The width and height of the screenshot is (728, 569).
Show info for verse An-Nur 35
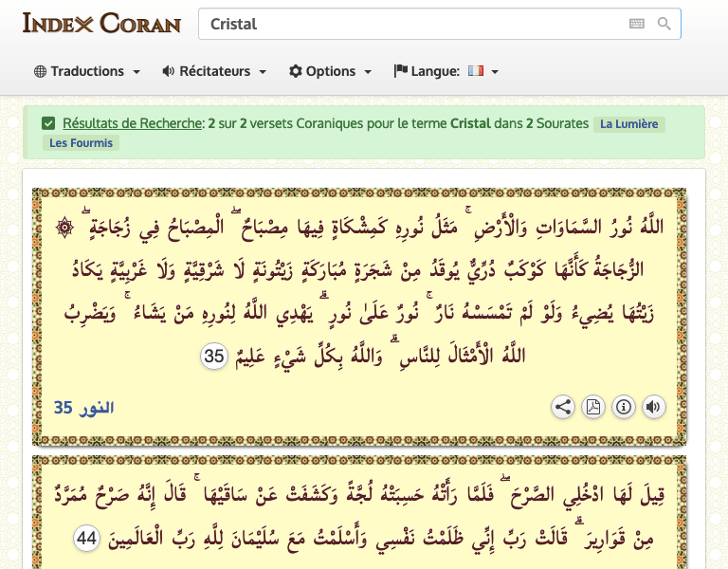[623, 407]
